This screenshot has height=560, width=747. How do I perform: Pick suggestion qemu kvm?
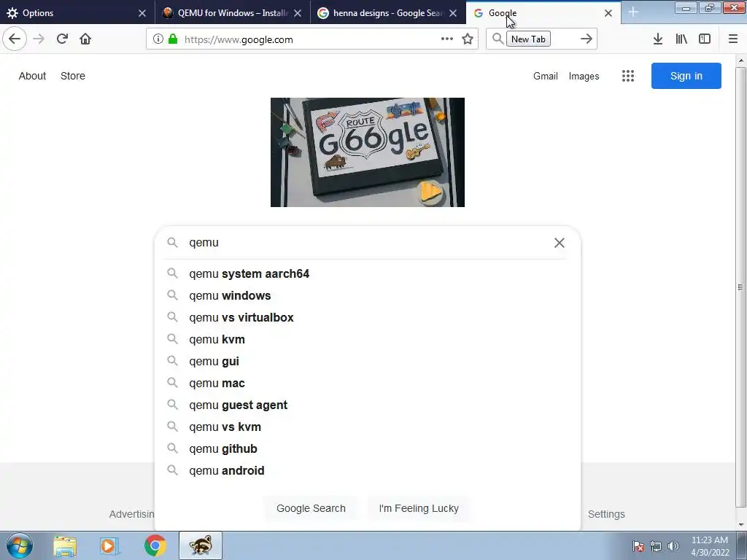(x=368, y=340)
